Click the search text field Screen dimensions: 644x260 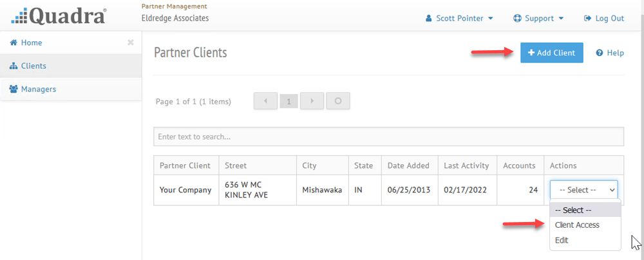coord(388,137)
